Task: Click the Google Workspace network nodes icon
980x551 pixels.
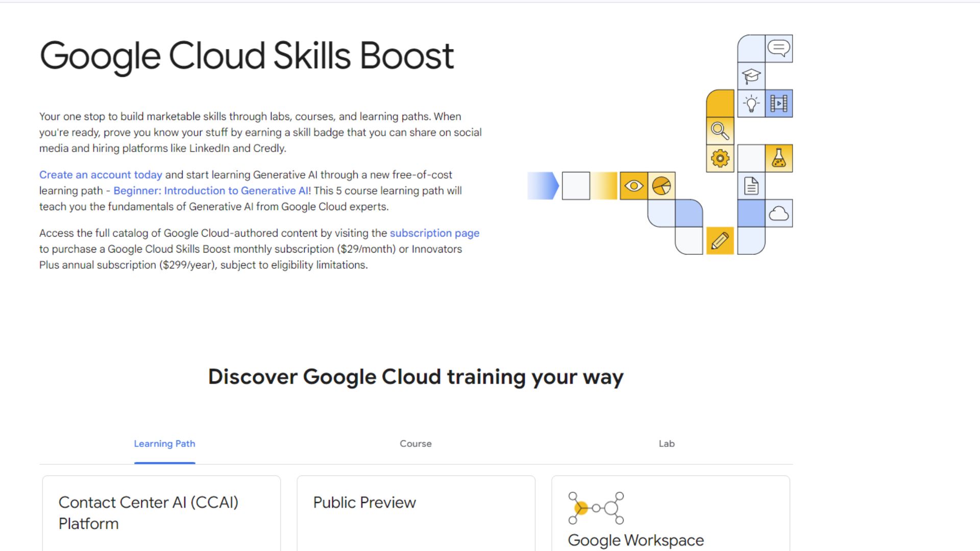Action: [596, 508]
